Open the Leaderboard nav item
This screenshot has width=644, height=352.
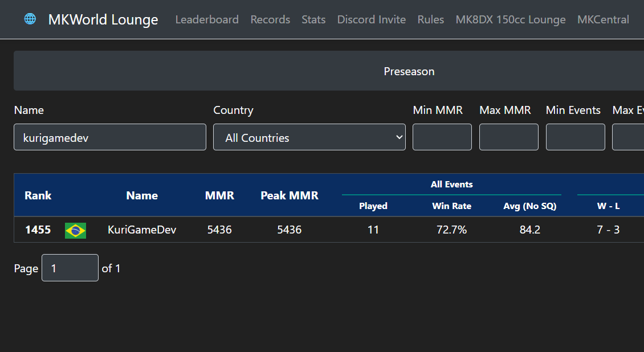click(207, 19)
